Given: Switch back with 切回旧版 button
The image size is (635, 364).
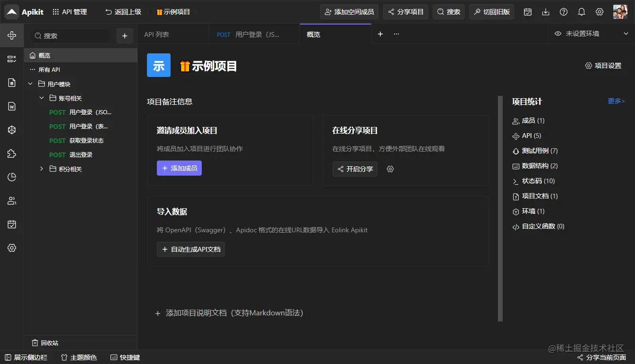Looking at the screenshot, I should point(491,12).
